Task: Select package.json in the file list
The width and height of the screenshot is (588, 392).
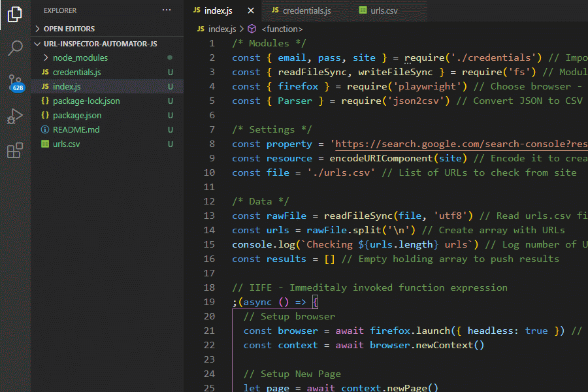Action: coord(76,115)
